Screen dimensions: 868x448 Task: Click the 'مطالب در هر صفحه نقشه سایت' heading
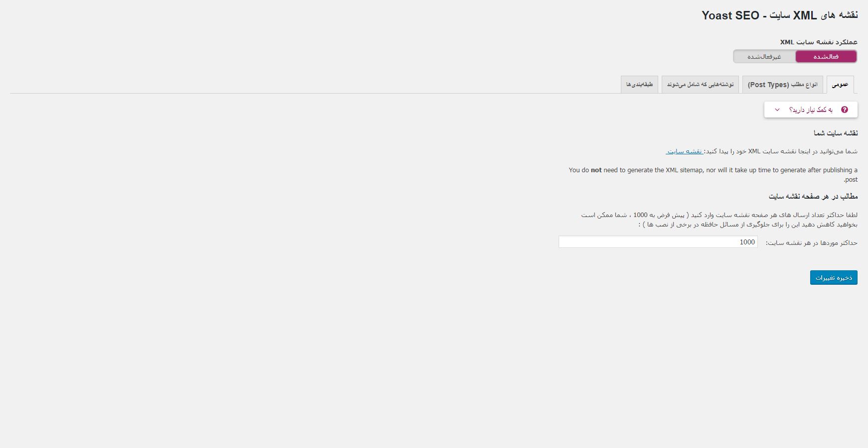813,197
